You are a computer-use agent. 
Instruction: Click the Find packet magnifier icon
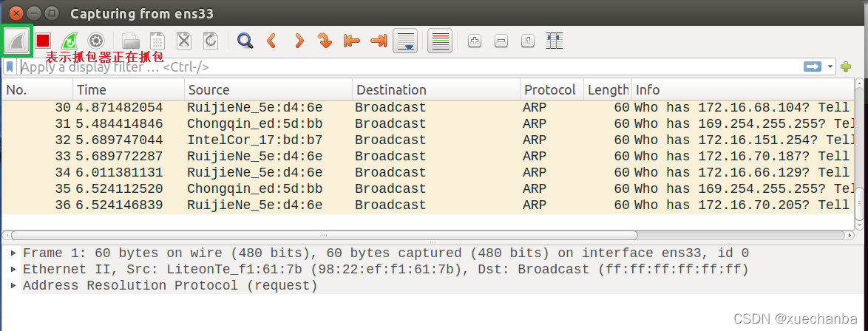pos(245,41)
